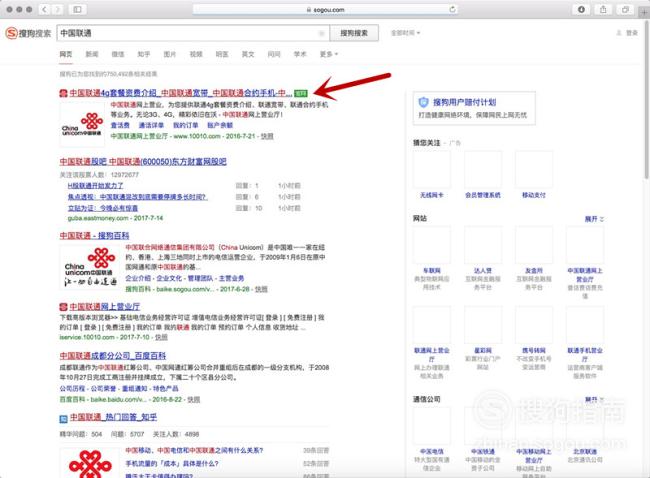Viewport: 650px width, 478px height.
Task: Expand the 通信公司 section with 展开
Action: click(594, 399)
